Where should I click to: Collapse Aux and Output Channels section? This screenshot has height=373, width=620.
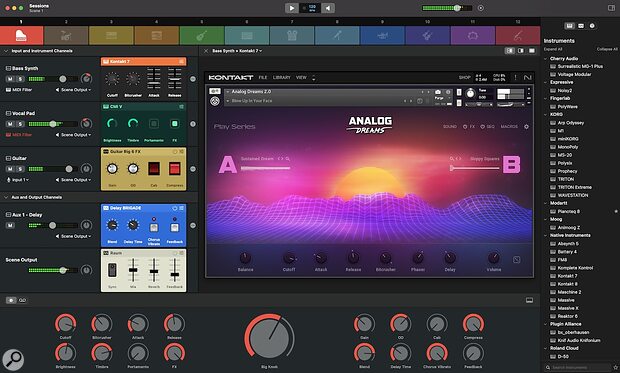click(x=6, y=197)
